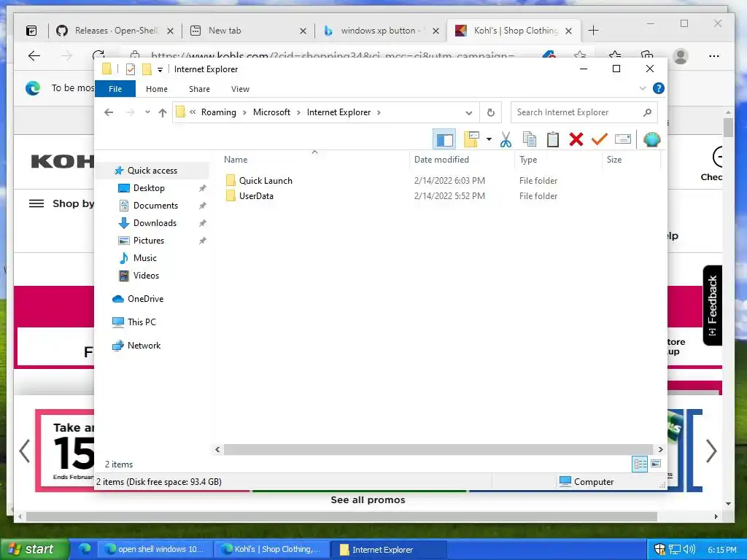Open recent locations dropdown arrow
This screenshot has height=560, width=747.
click(x=147, y=112)
